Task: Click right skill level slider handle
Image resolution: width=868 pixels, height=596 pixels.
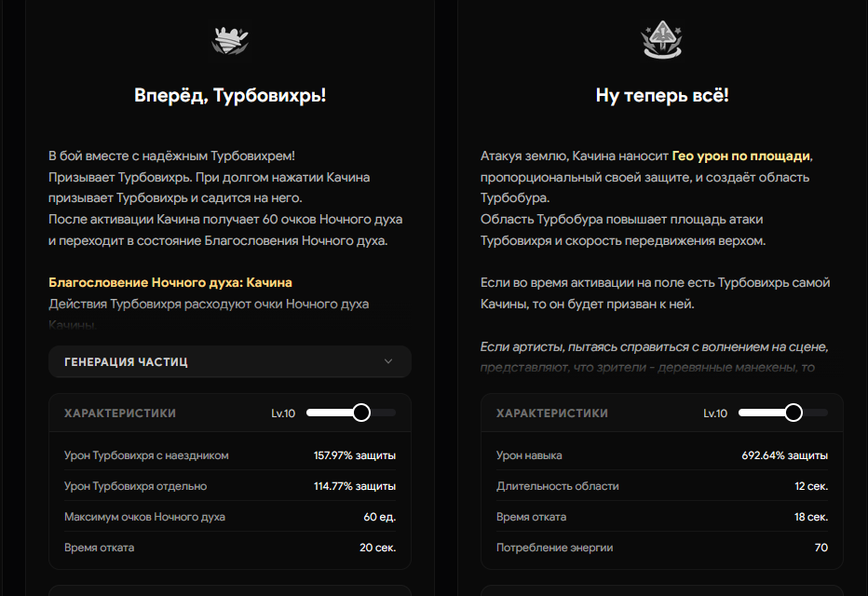Action: pyautogui.click(x=793, y=413)
